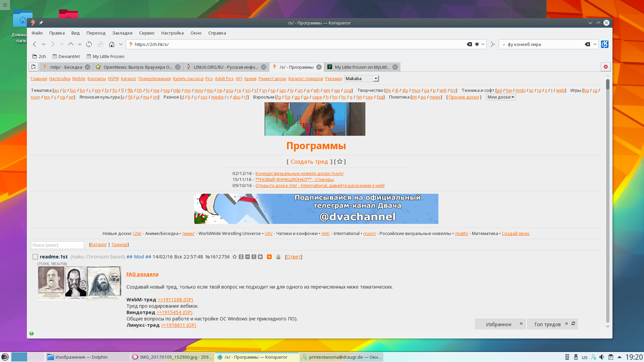Open the 2ch bookmark folder
644x362 pixels.
point(39,56)
